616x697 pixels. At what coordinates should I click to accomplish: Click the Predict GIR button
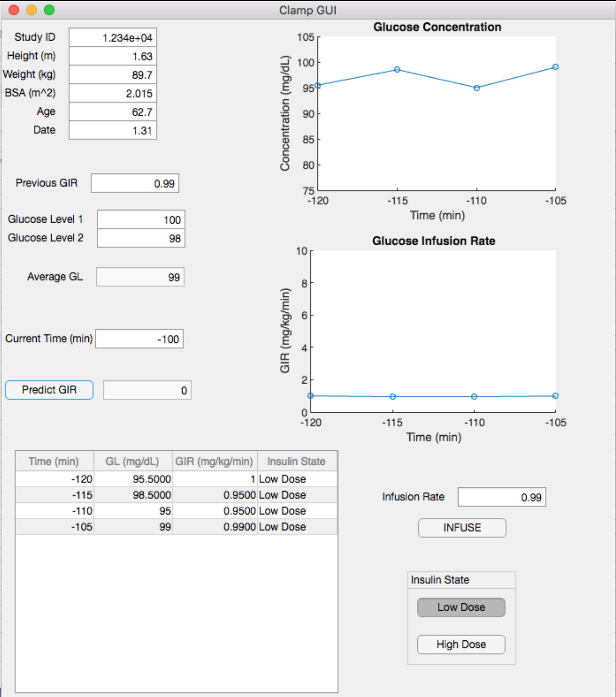click(x=49, y=390)
